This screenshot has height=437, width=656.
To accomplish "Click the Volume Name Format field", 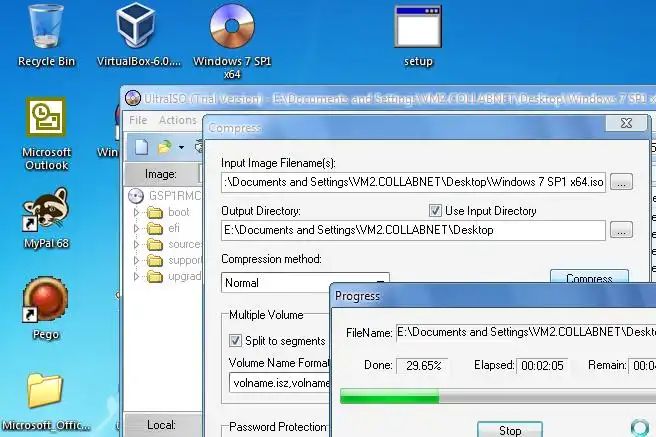I will pos(279,383).
